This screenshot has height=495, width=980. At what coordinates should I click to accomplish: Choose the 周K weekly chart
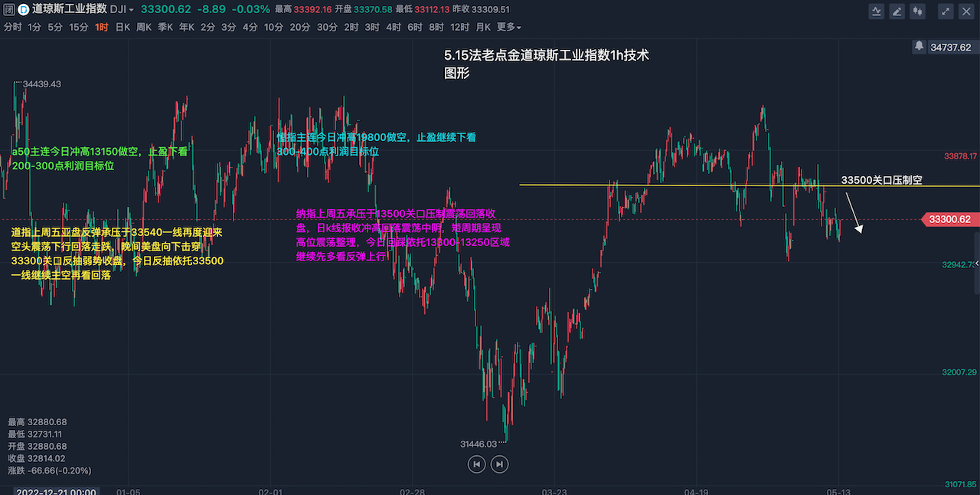click(x=144, y=27)
